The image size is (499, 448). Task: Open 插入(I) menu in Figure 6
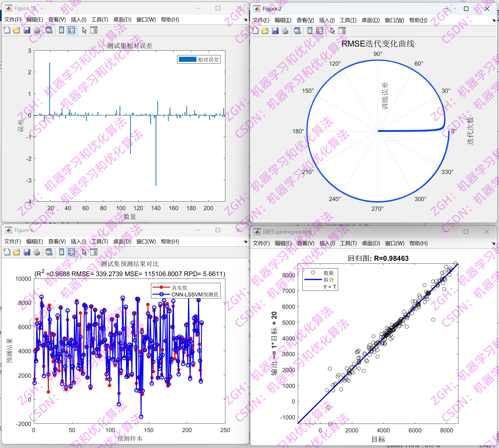coord(79,241)
